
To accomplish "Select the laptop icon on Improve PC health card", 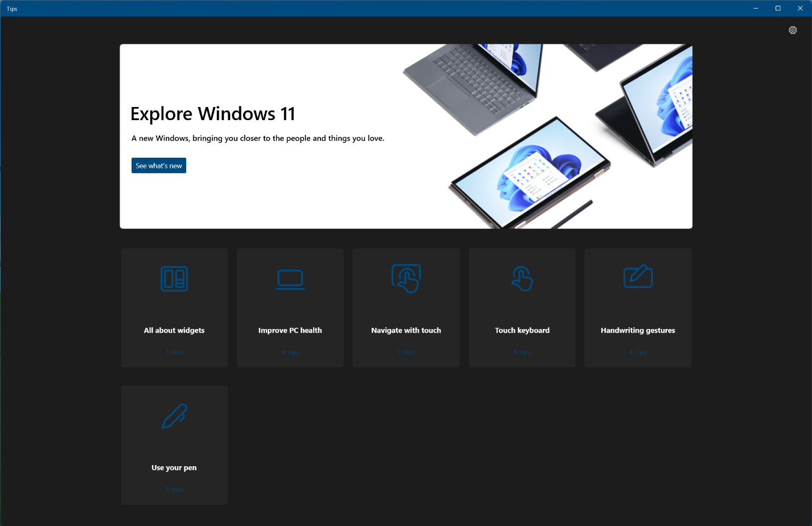I will point(290,279).
